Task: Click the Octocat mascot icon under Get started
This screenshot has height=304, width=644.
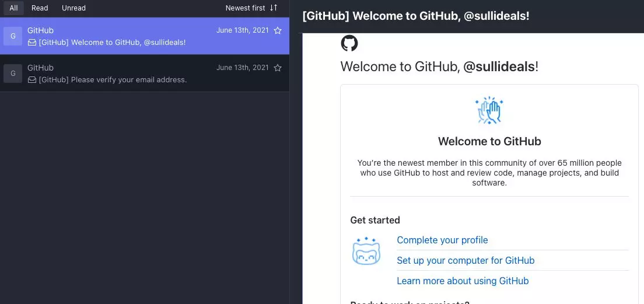Action: 366,251
